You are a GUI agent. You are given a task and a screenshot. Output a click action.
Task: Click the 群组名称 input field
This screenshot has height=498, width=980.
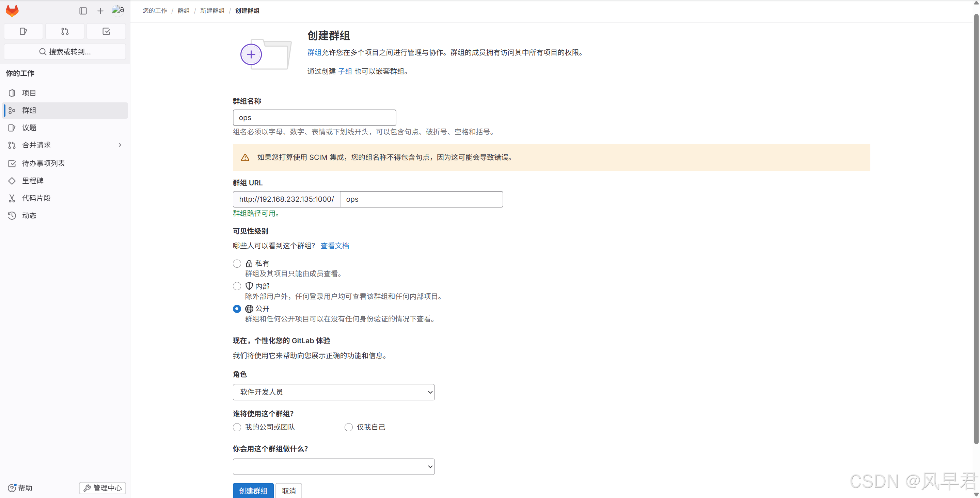[x=314, y=118]
